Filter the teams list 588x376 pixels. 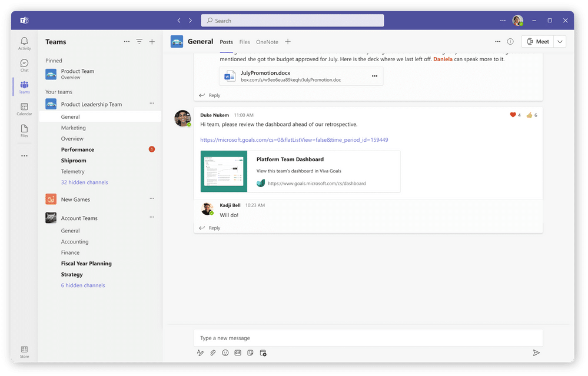(139, 41)
